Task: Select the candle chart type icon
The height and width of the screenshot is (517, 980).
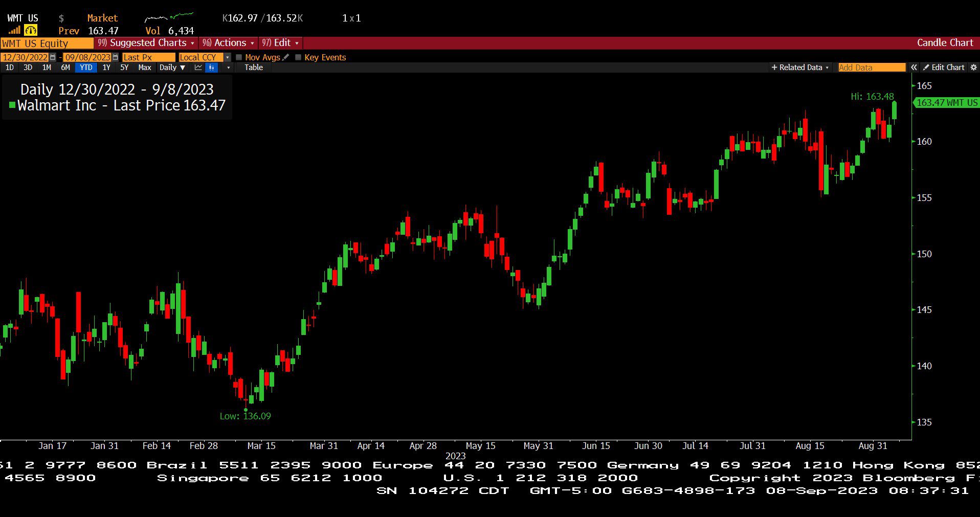Action: pyautogui.click(x=211, y=68)
